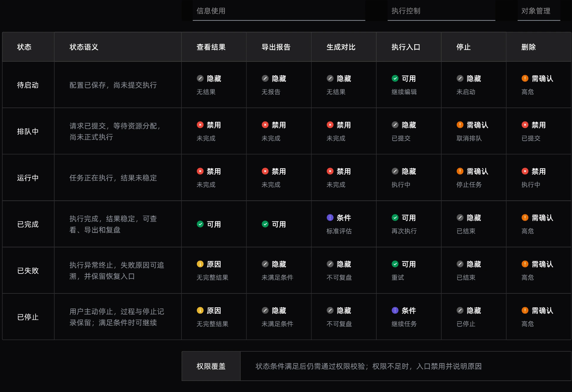572x392 pixels.
Task: Click the orange warning icon in 运行中 停止 cell
Action: [460, 171]
